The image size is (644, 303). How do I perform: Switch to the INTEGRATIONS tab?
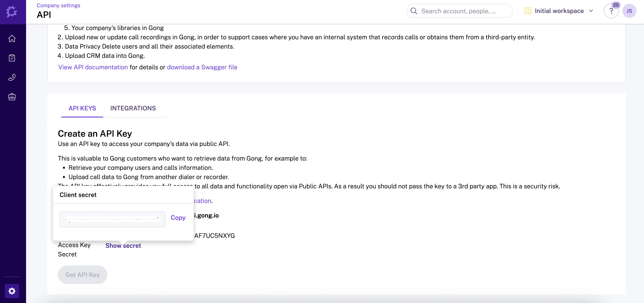tap(133, 108)
